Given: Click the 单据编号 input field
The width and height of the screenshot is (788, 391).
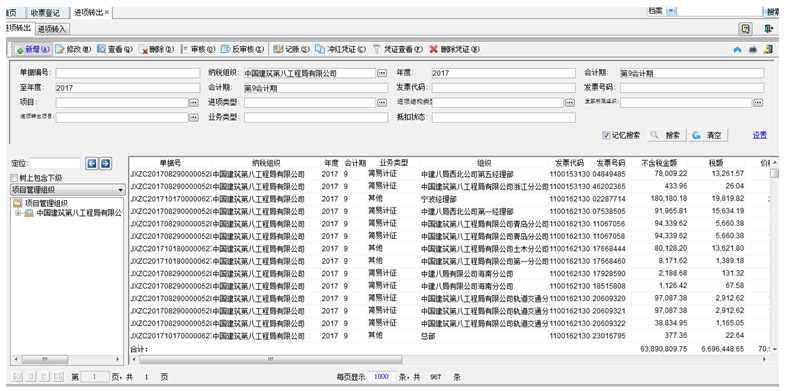Looking at the screenshot, I should click(128, 73).
